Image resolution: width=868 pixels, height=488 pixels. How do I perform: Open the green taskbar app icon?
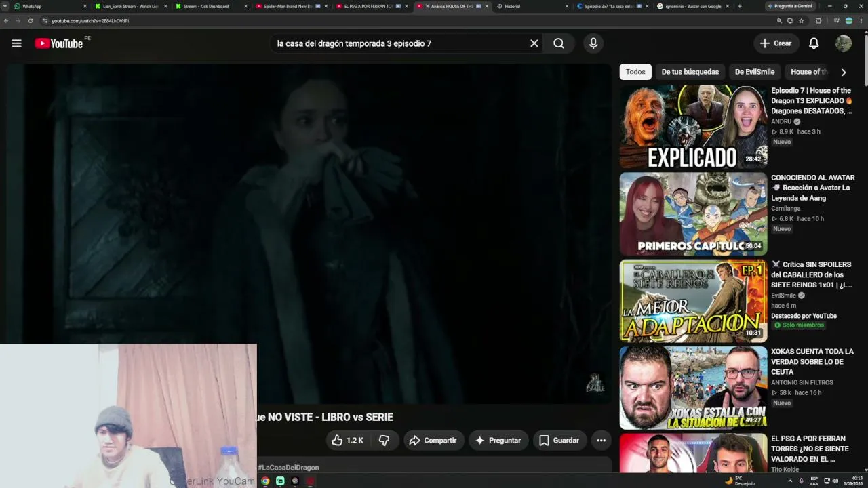[x=280, y=481]
